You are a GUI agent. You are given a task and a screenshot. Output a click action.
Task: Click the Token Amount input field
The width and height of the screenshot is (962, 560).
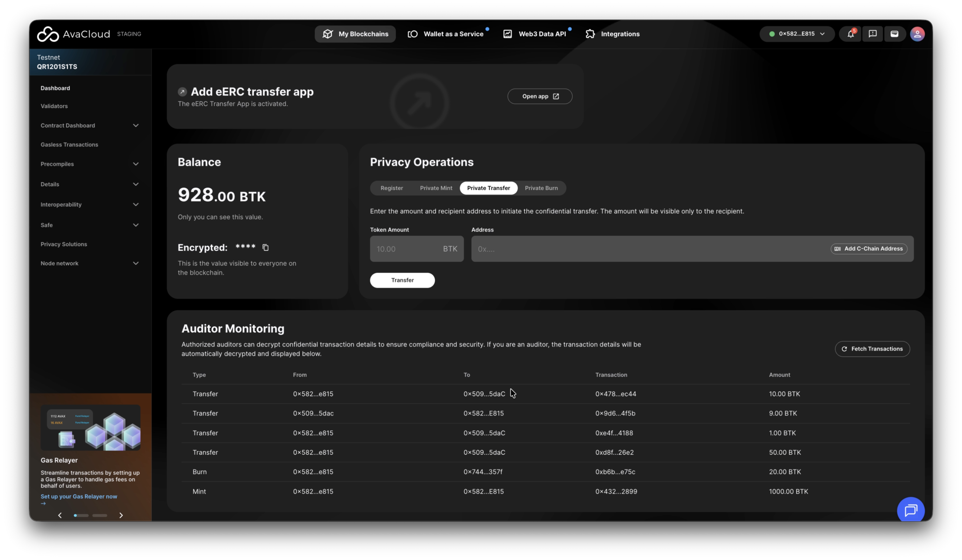pos(405,249)
